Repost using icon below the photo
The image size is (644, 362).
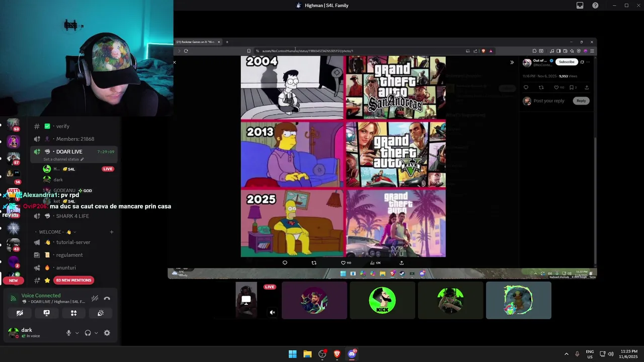click(x=314, y=262)
